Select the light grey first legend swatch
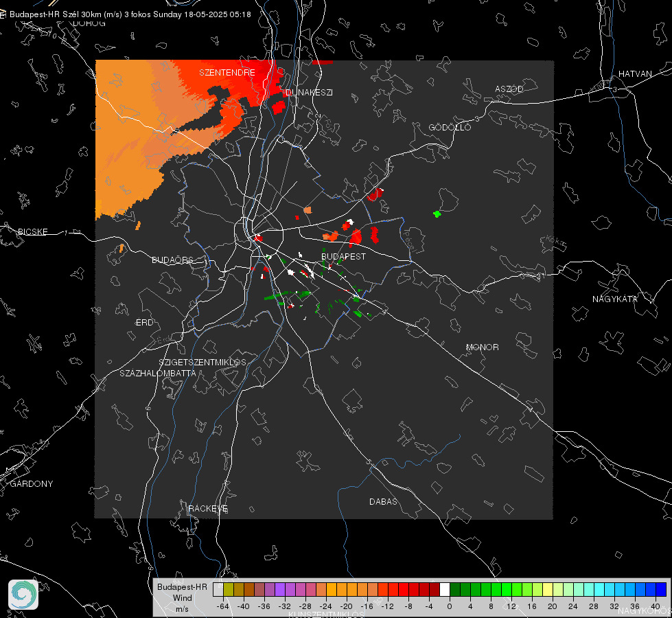 218,589
